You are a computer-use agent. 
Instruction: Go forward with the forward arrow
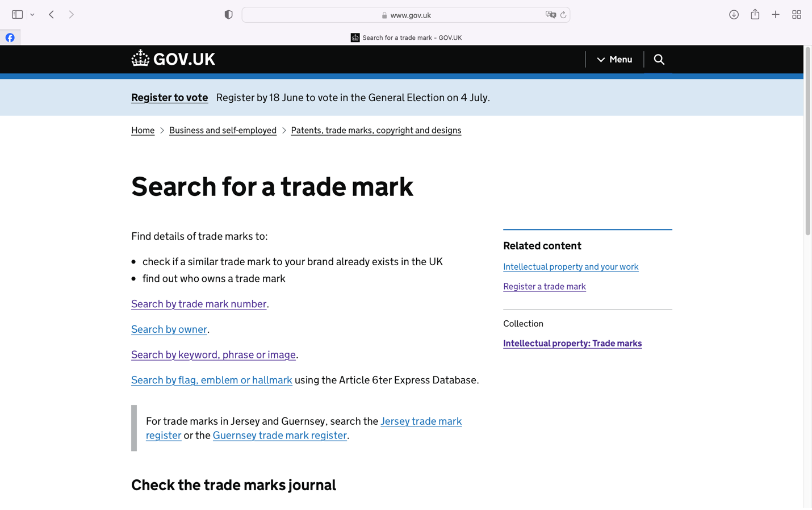(71, 15)
